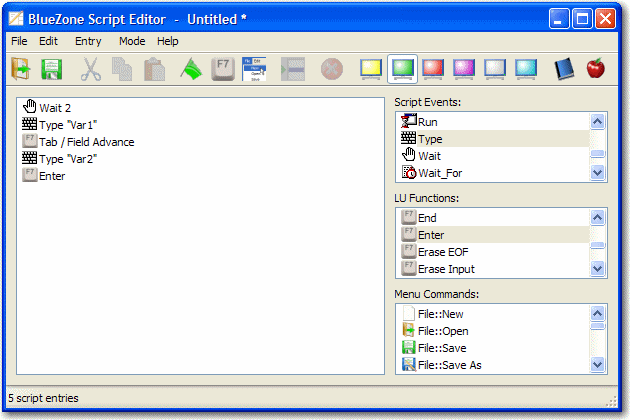The image size is (630, 420).
Task: Click the green Save disk toolbar icon
Action: (x=52, y=69)
